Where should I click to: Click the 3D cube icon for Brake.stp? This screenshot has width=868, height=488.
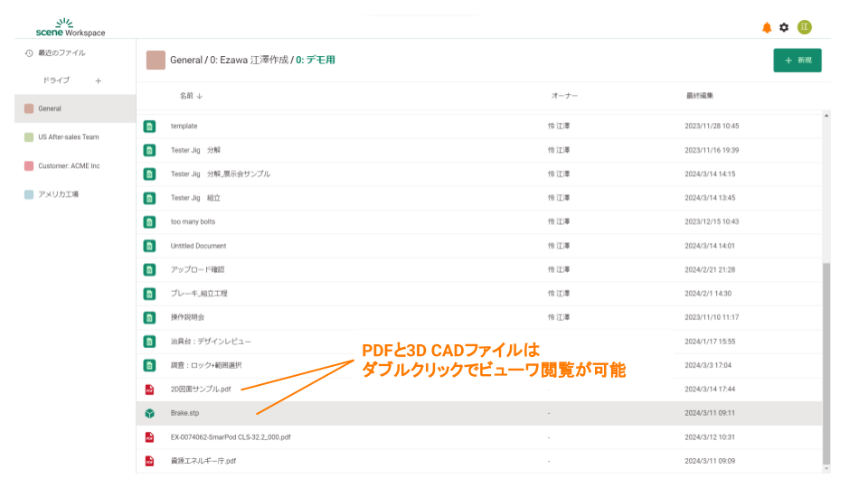[149, 413]
